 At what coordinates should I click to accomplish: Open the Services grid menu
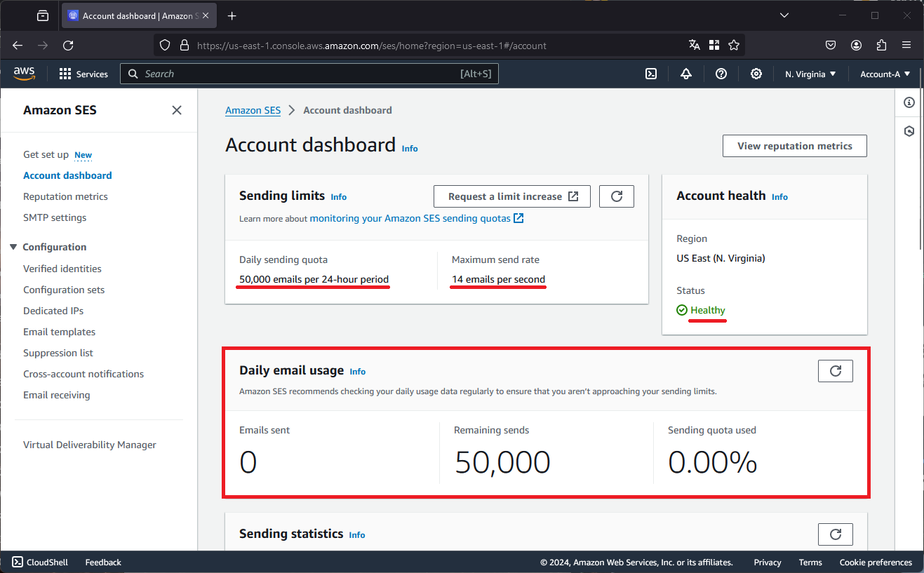(83, 74)
